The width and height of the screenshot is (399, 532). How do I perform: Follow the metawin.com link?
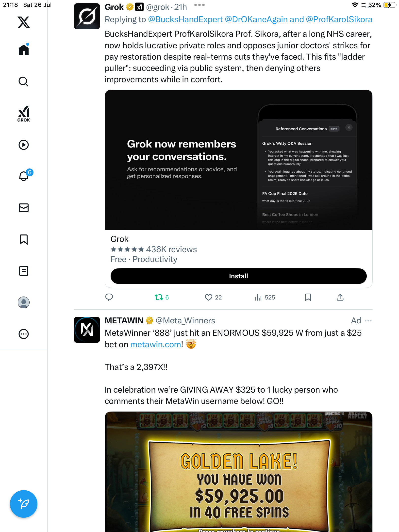[156, 344]
